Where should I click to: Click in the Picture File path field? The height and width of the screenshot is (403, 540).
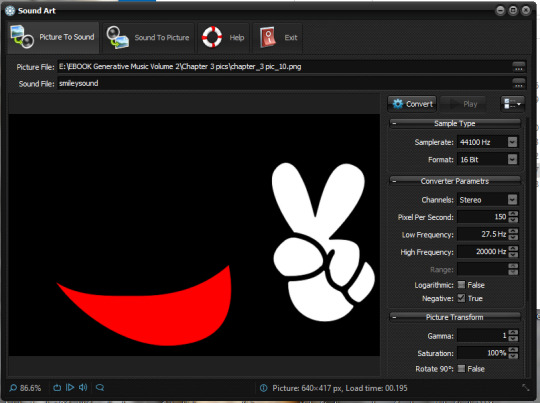coord(284,66)
